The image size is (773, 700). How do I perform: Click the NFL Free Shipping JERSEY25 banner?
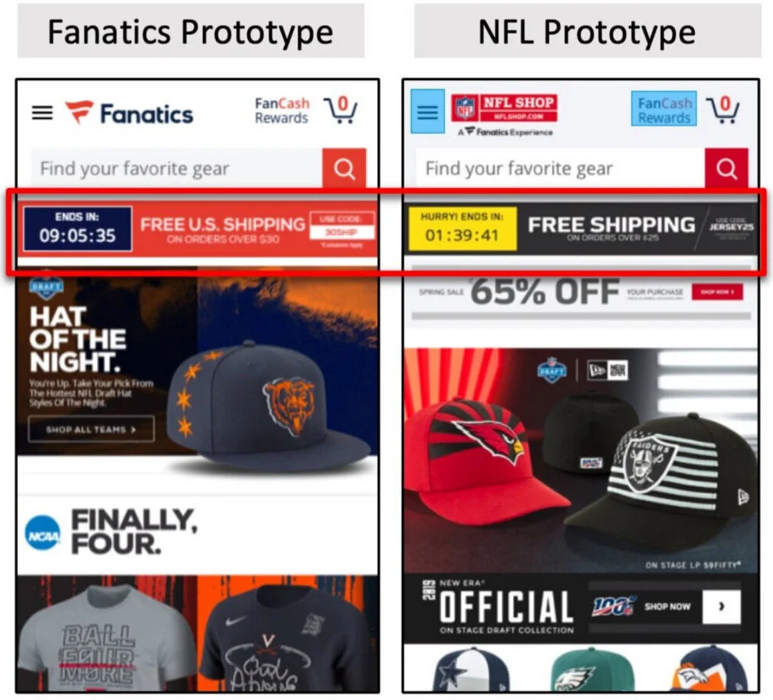pos(581,228)
